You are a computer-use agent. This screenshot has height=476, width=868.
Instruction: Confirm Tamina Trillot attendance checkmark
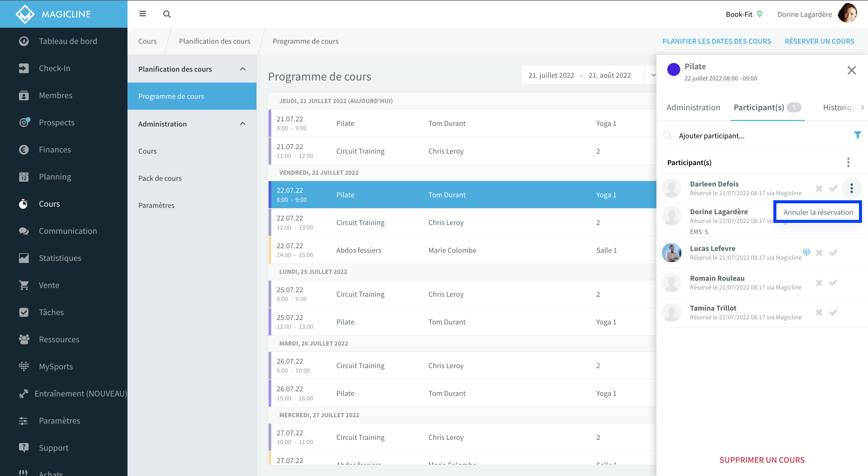click(x=833, y=312)
